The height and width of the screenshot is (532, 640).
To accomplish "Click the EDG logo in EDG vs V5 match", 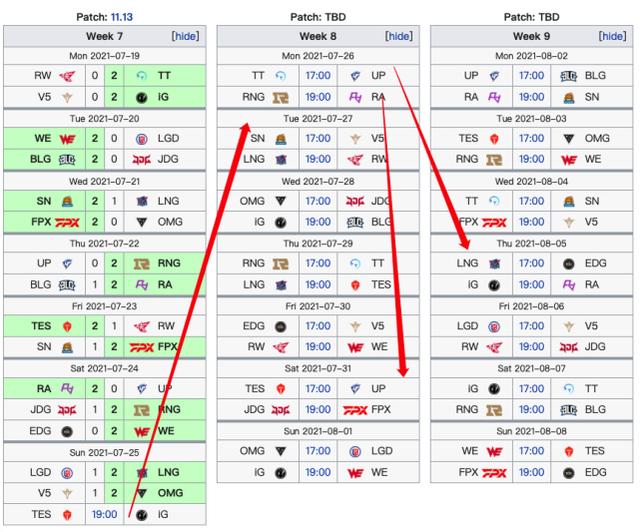I will click(280, 325).
